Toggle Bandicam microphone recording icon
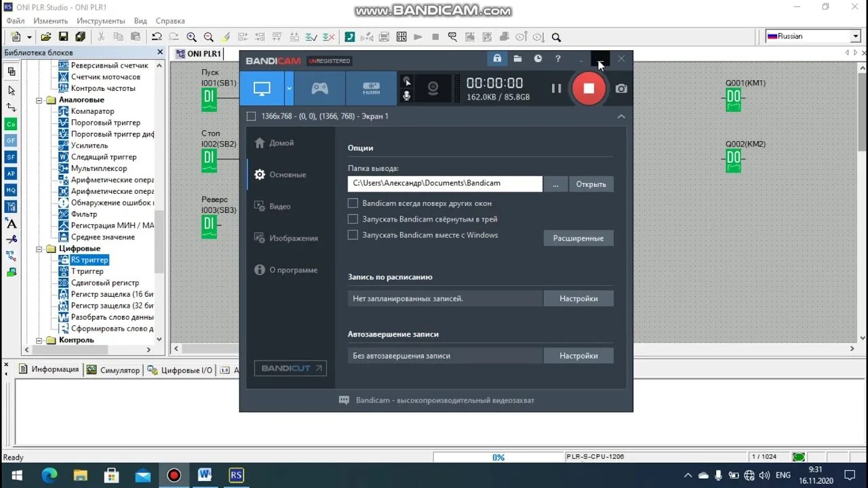 click(406, 96)
